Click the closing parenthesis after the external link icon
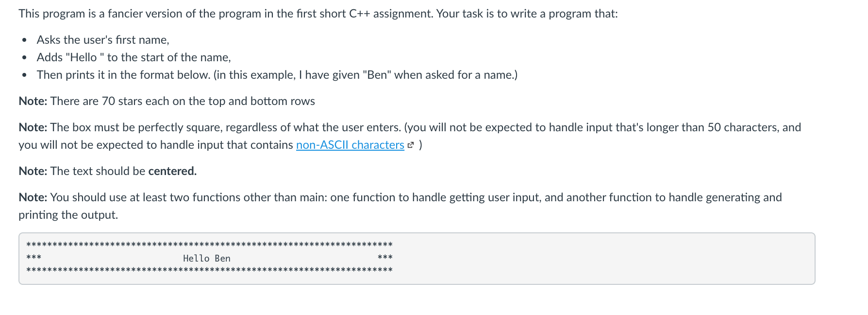868x315 pixels. pyautogui.click(x=420, y=145)
